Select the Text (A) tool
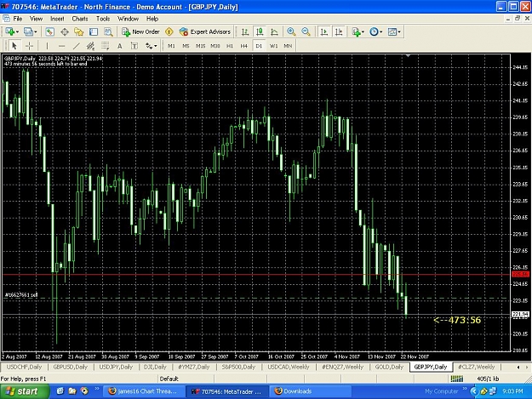The image size is (532, 399). click(x=120, y=46)
